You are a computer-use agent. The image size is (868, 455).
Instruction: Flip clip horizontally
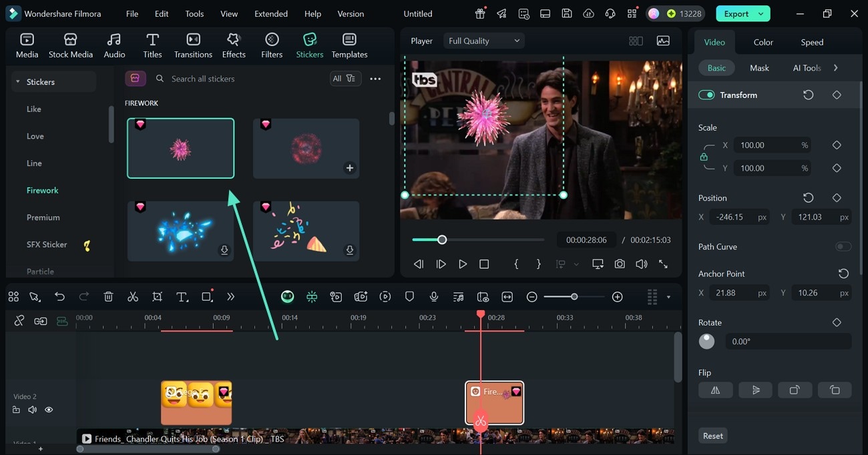(x=715, y=390)
